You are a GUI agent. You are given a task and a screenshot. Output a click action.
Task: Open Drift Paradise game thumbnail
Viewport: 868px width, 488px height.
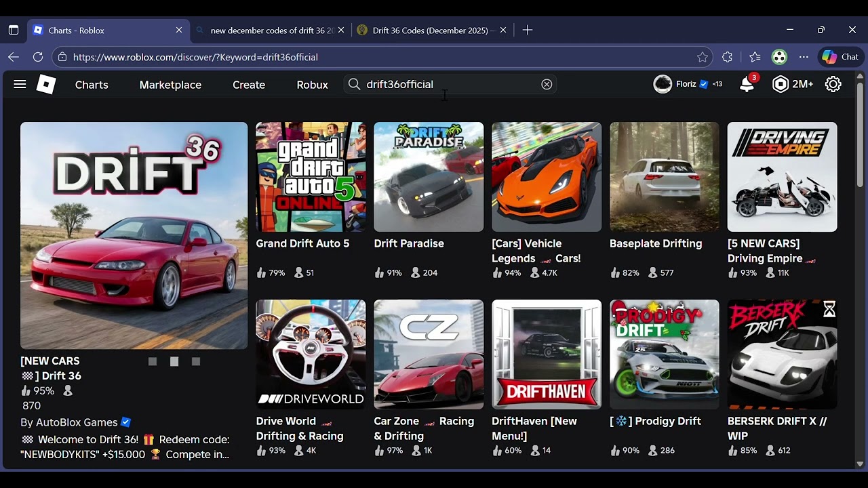tap(429, 177)
